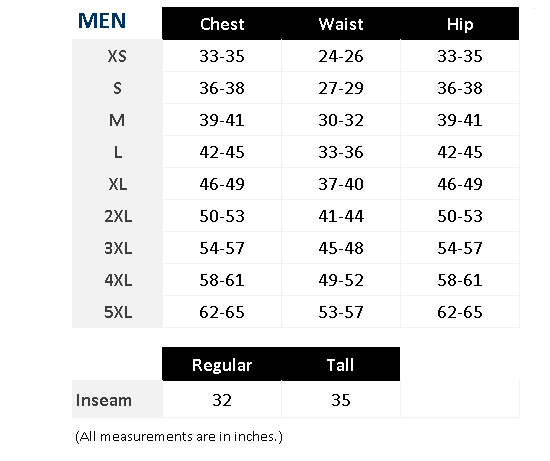Click the 2XL size row label
The height and width of the screenshot is (461, 550).
pyautogui.click(x=117, y=216)
